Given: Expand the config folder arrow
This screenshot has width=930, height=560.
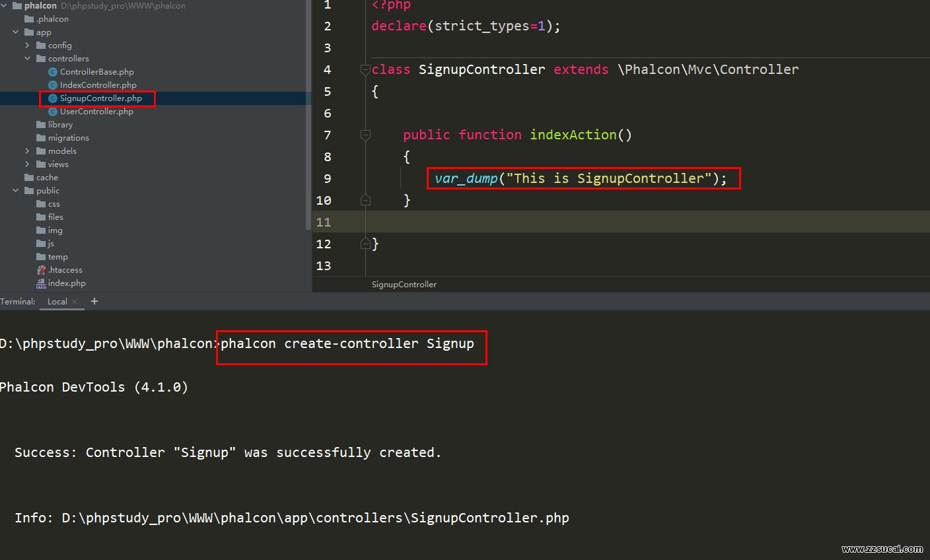Looking at the screenshot, I should point(28,45).
